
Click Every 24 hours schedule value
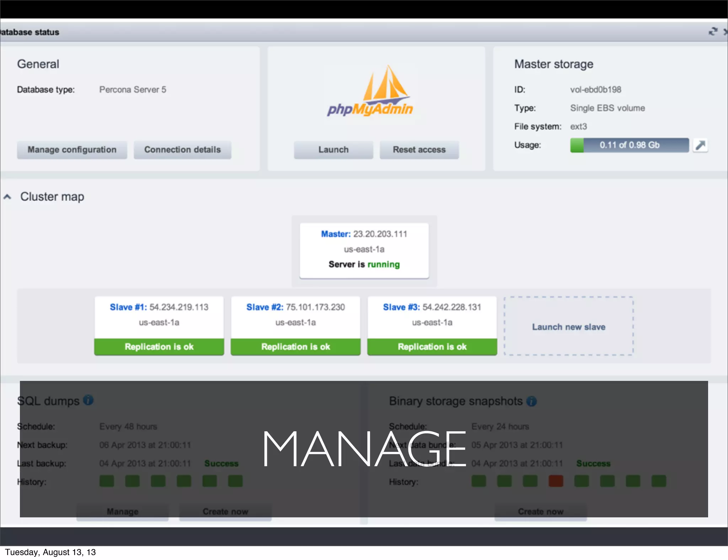tap(500, 426)
